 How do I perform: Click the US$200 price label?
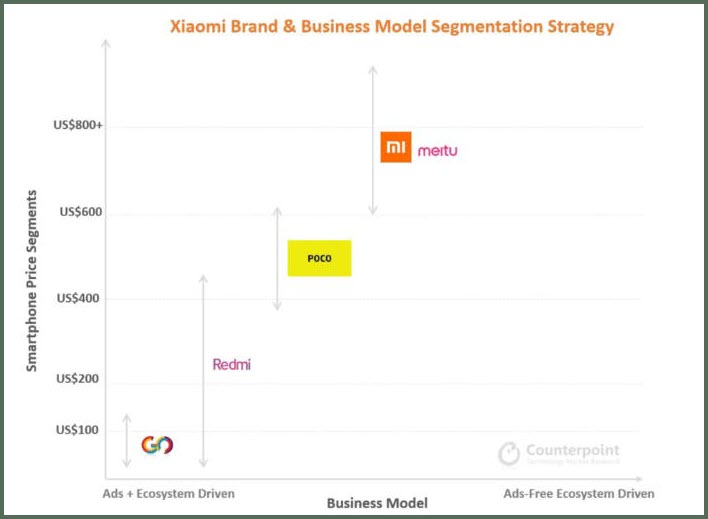[x=81, y=379]
